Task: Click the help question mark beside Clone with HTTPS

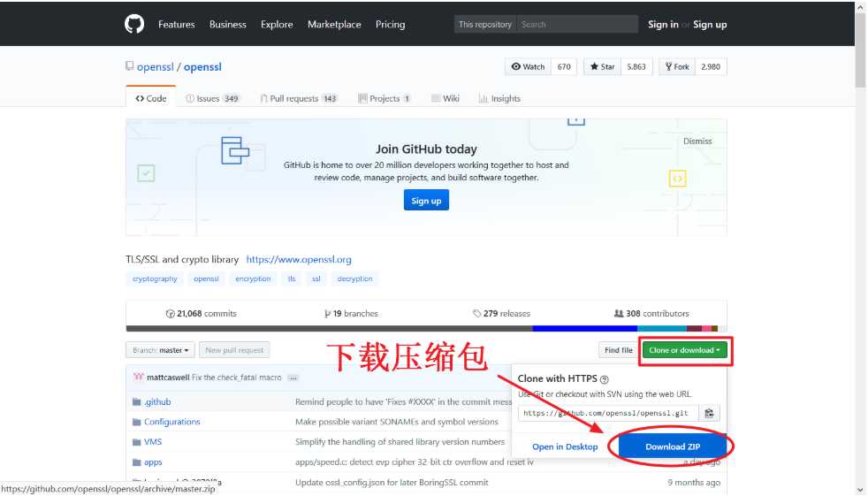Action: click(x=605, y=379)
